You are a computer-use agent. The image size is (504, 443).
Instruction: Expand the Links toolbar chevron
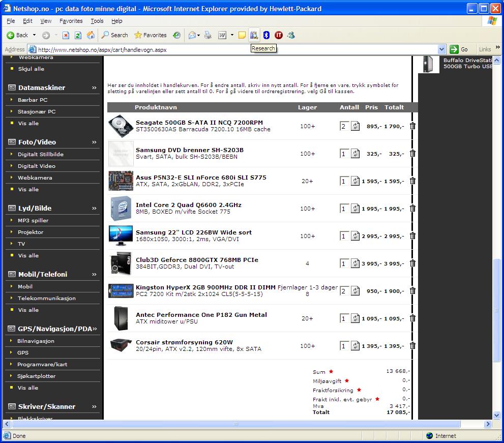coord(497,47)
